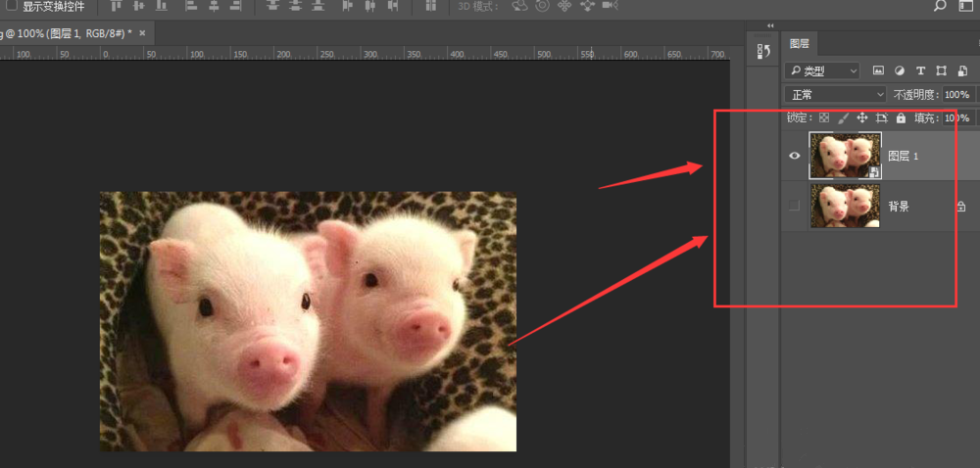980x468 pixels.
Task: Select the 3D roll mode icon
Action: (x=543, y=6)
